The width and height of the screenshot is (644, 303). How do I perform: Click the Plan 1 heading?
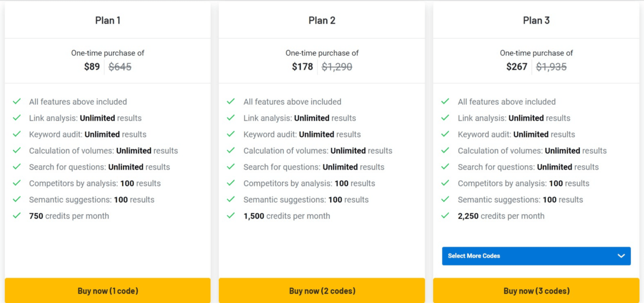[108, 20]
